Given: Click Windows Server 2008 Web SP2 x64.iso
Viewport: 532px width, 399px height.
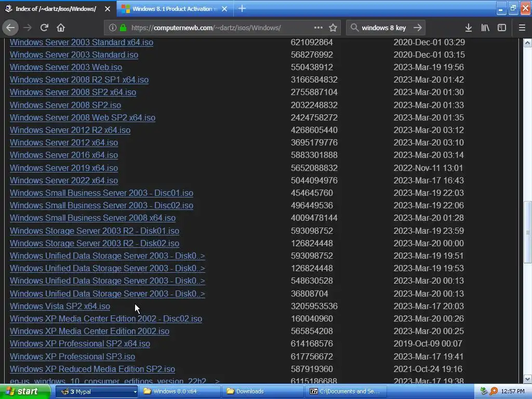Looking at the screenshot, I should point(83,118).
